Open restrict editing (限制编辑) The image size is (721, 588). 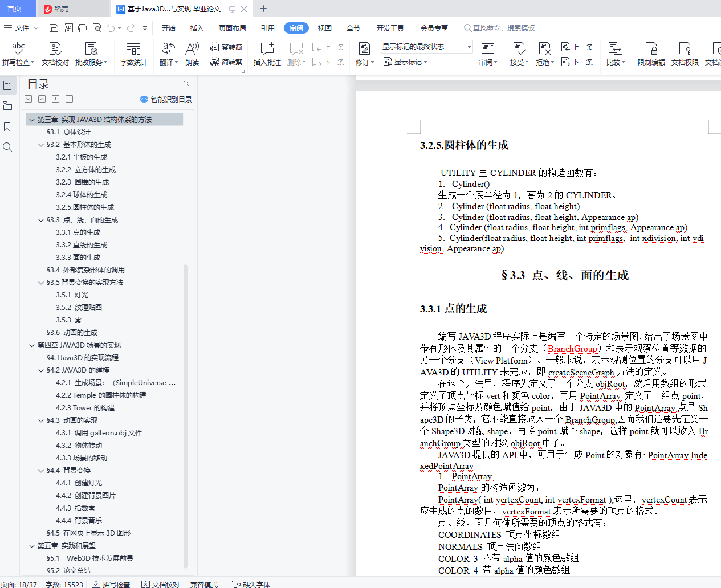651,54
